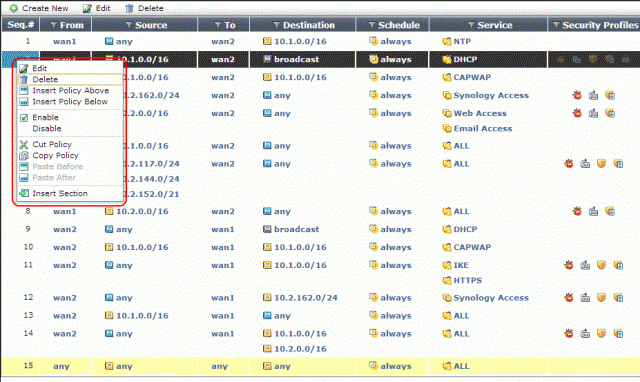Select sequence number 15 row
640x382 pixels.
pyautogui.click(x=28, y=365)
